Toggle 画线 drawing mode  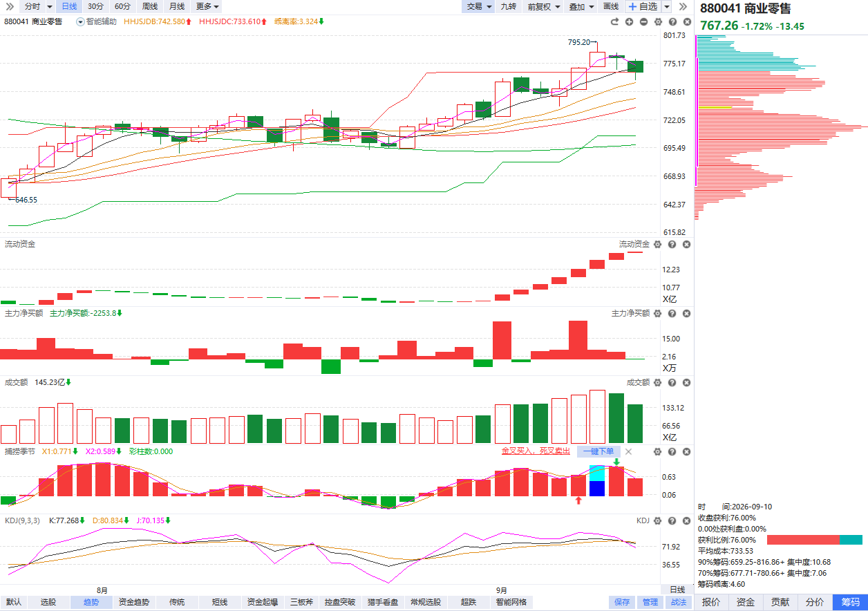[610, 6]
